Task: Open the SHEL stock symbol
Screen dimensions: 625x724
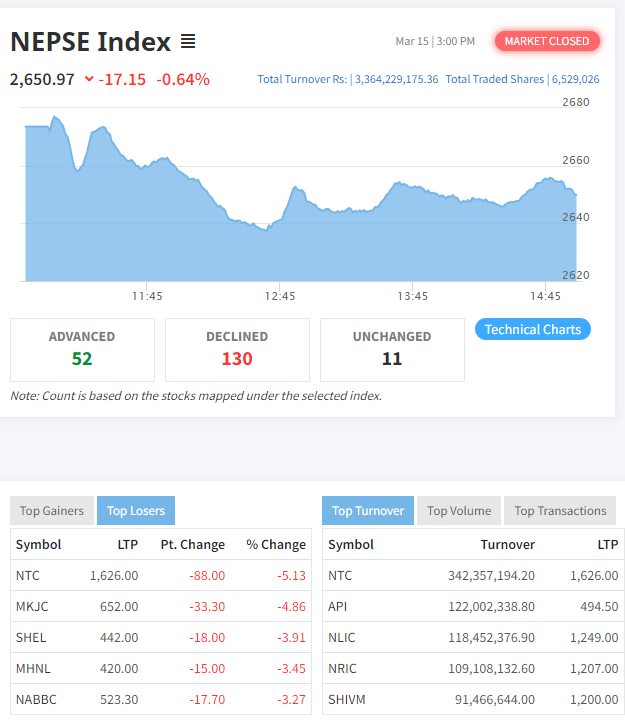Action: pos(30,638)
